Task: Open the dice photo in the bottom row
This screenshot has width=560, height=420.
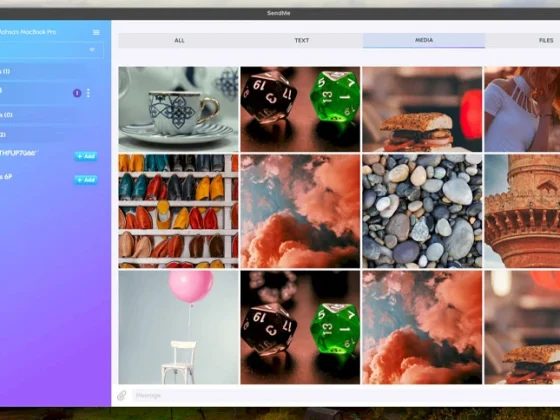Action: [x=300, y=327]
